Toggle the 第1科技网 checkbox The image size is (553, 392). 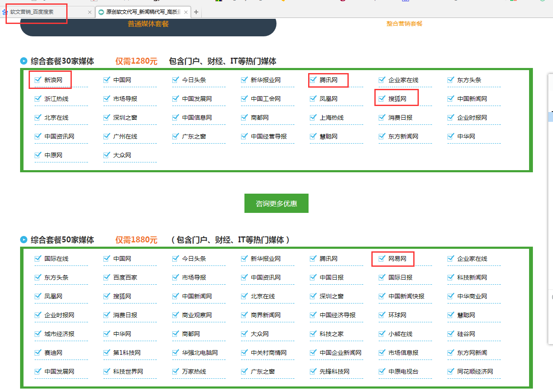pos(107,352)
